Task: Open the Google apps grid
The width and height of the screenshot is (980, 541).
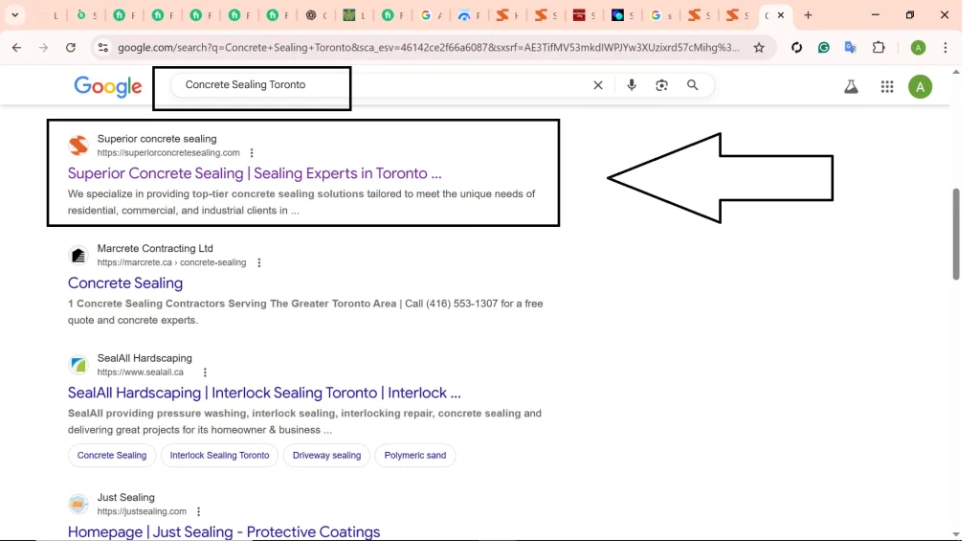Action: (887, 87)
